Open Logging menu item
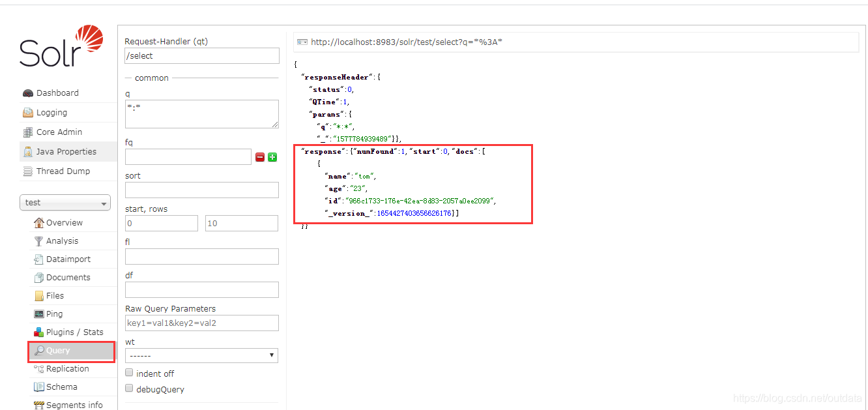Viewport: 868px width, 410px height. click(51, 113)
